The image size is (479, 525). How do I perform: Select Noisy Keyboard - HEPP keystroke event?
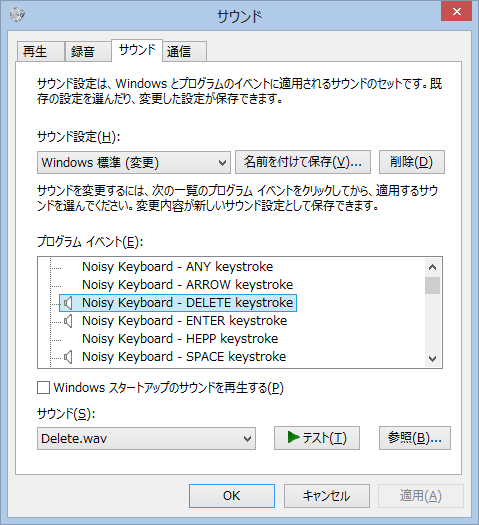(180, 339)
